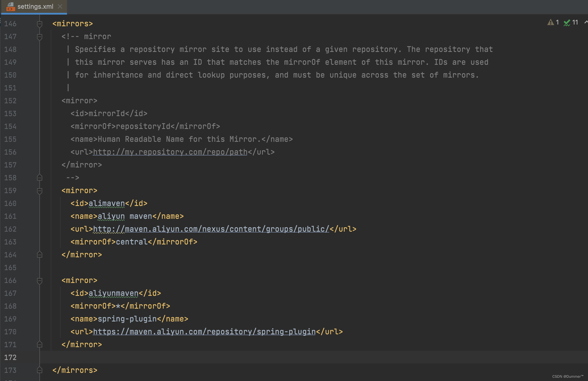Image resolution: width=588 pixels, height=381 pixels.
Task: Open the maven.aliyun.com nexus public URL
Action: (211, 229)
